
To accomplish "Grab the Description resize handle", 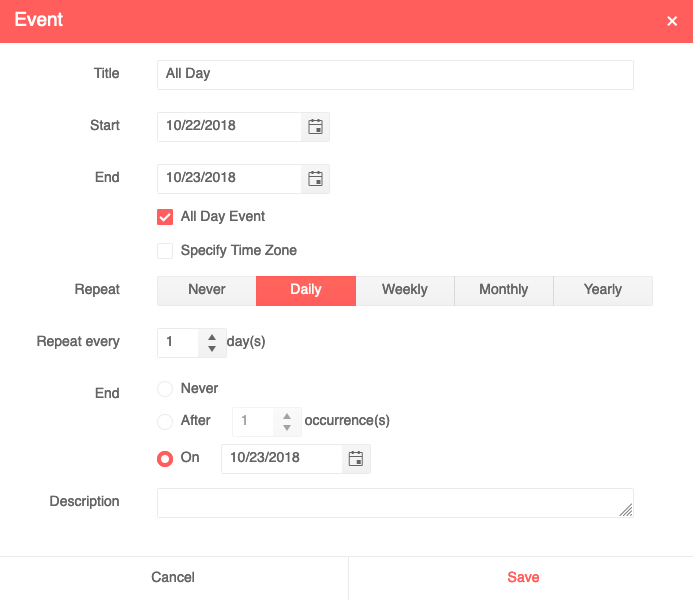I will click(x=626, y=510).
